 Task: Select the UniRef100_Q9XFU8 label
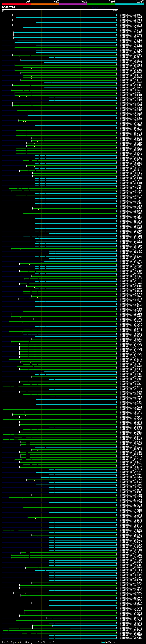coord(131,85)
